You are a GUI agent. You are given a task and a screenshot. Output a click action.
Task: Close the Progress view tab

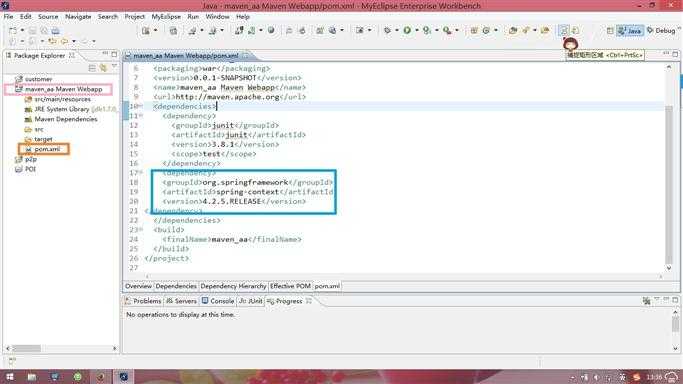tap(309, 301)
